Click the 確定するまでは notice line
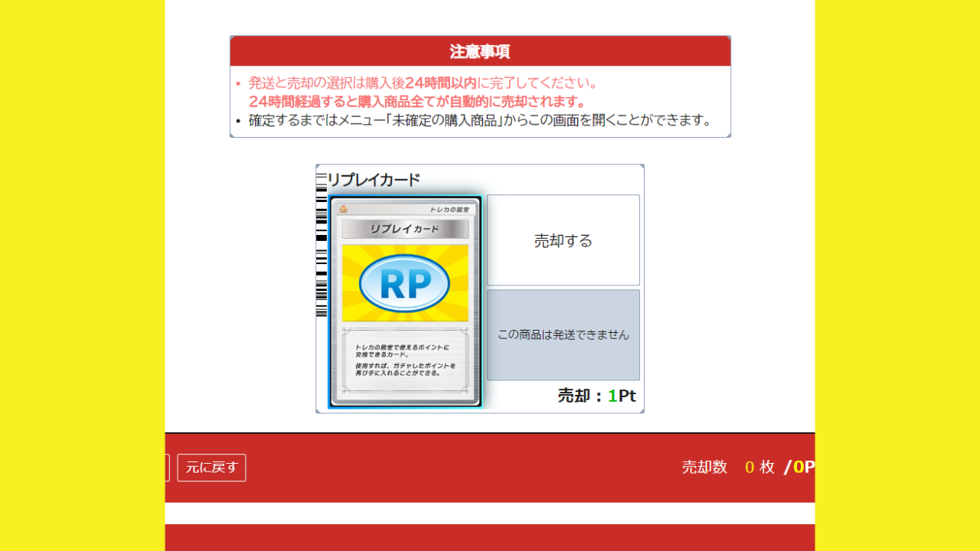The image size is (980, 551). [480, 120]
